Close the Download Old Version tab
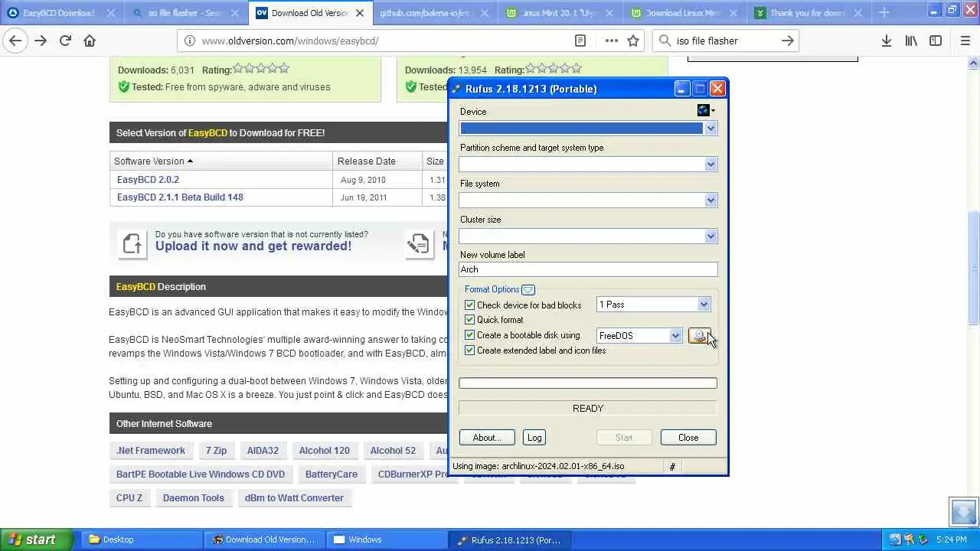Image resolution: width=980 pixels, height=551 pixels. click(x=359, y=13)
